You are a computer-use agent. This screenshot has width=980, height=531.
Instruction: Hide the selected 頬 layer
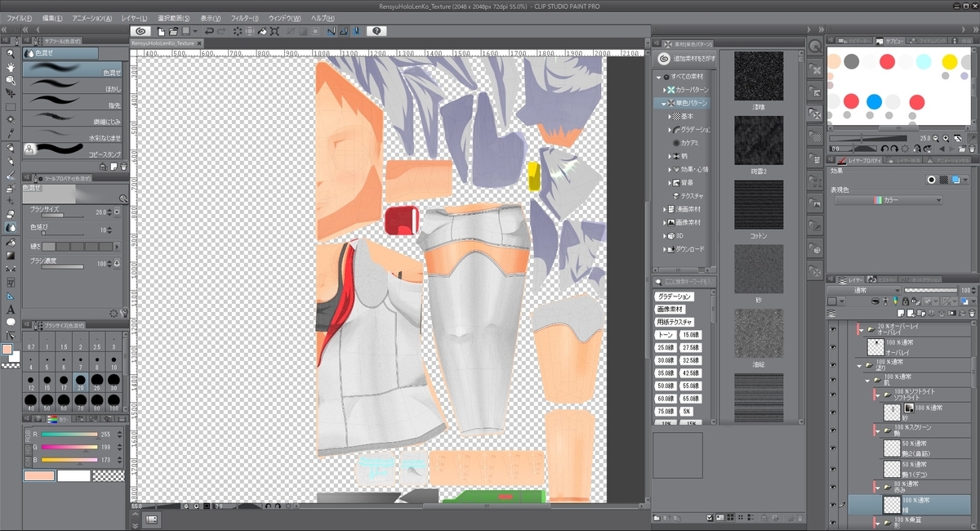point(833,505)
